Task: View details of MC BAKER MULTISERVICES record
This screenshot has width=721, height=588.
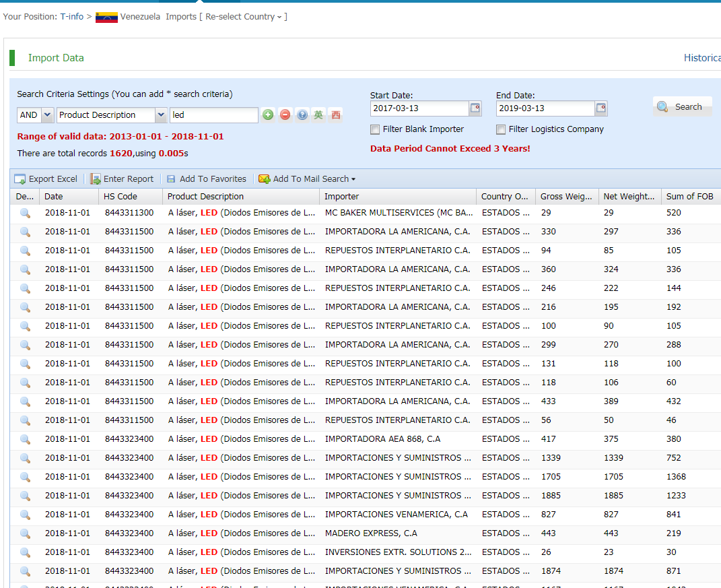Action: pyautogui.click(x=25, y=213)
